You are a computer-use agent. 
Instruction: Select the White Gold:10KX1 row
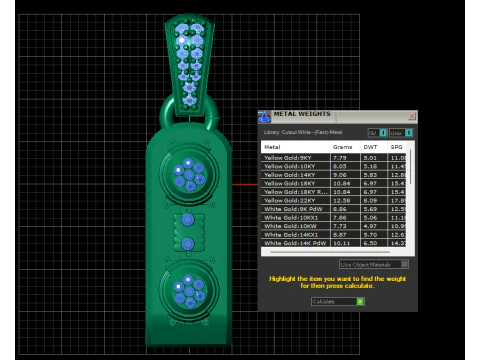tap(333, 218)
